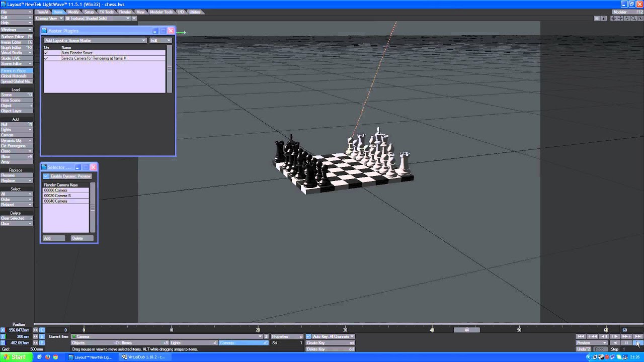The width and height of the screenshot is (644, 362).
Task: Switch to the Render tab
Action: pyautogui.click(x=125, y=12)
